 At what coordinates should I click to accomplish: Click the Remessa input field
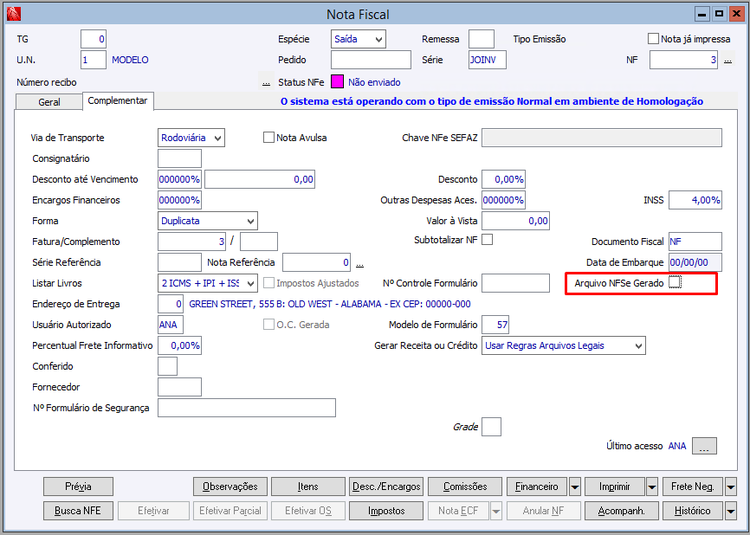pos(481,39)
